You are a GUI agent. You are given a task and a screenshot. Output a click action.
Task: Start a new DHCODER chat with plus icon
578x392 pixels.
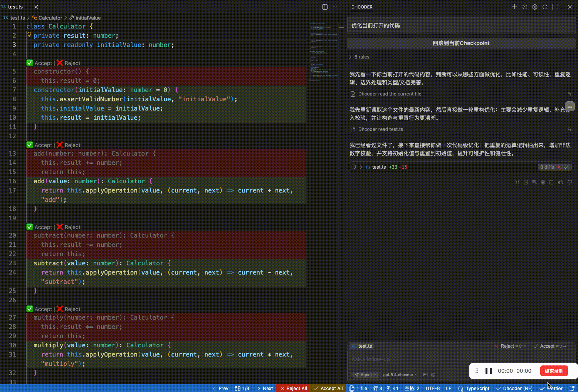514,7
